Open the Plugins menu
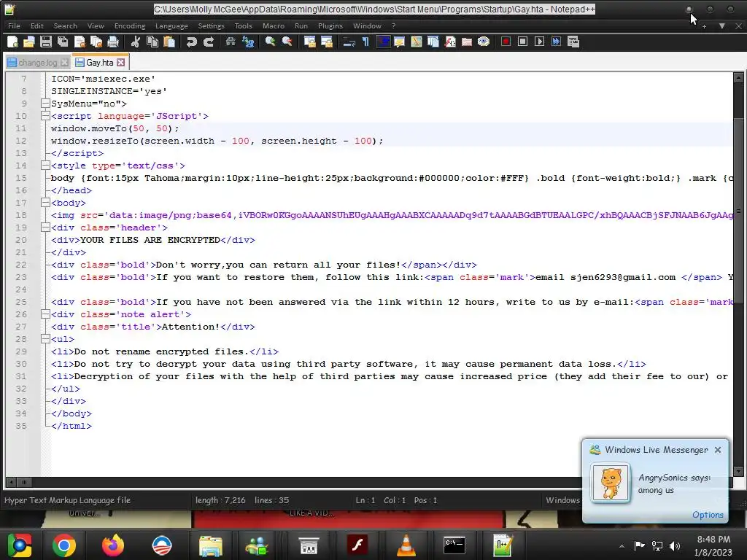The height and width of the screenshot is (560, 747). 330,26
